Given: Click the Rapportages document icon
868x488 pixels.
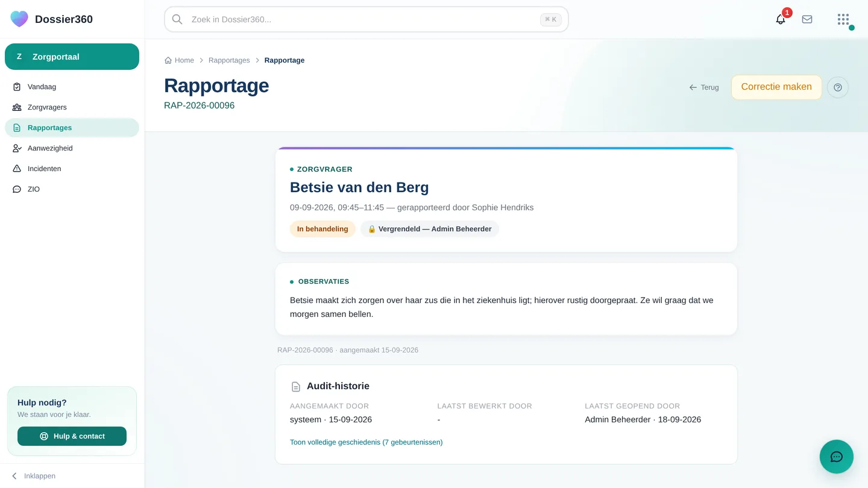Looking at the screenshot, I should pos(17,128).
